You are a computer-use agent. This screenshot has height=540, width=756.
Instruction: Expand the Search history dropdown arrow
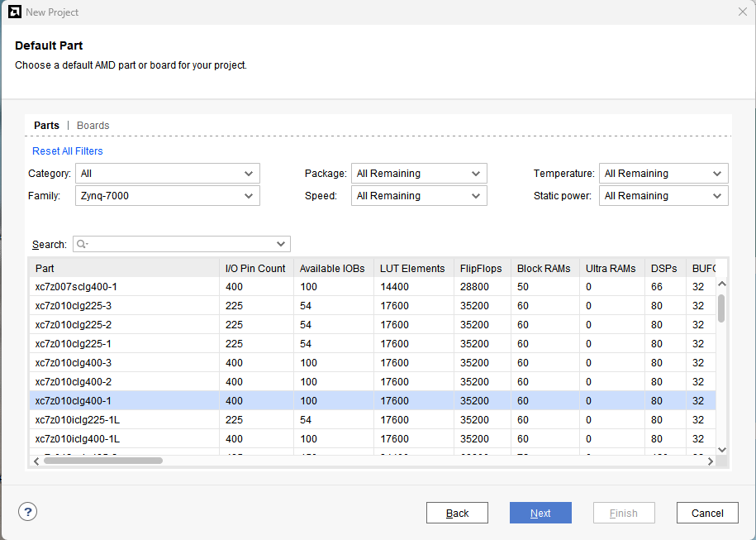point(281,244)
